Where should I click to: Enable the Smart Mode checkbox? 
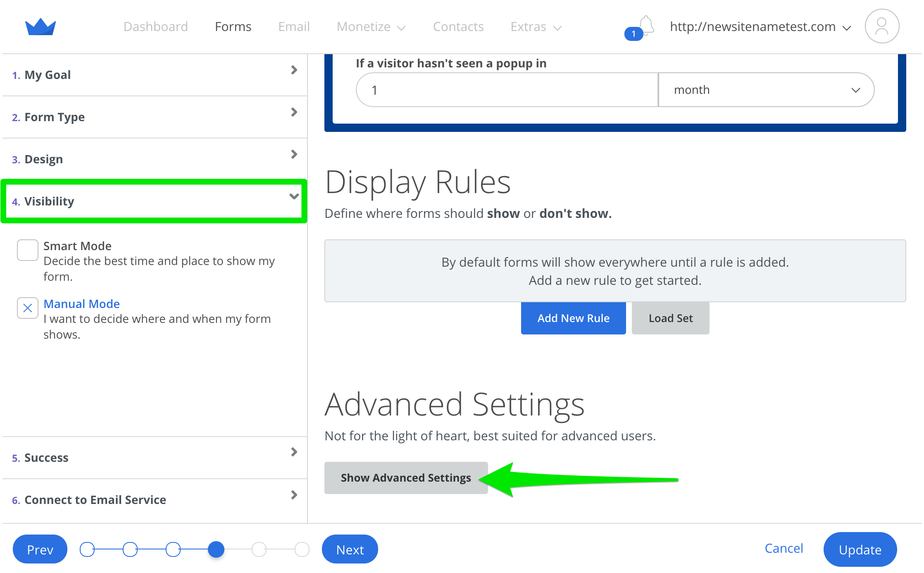[28, 250]
